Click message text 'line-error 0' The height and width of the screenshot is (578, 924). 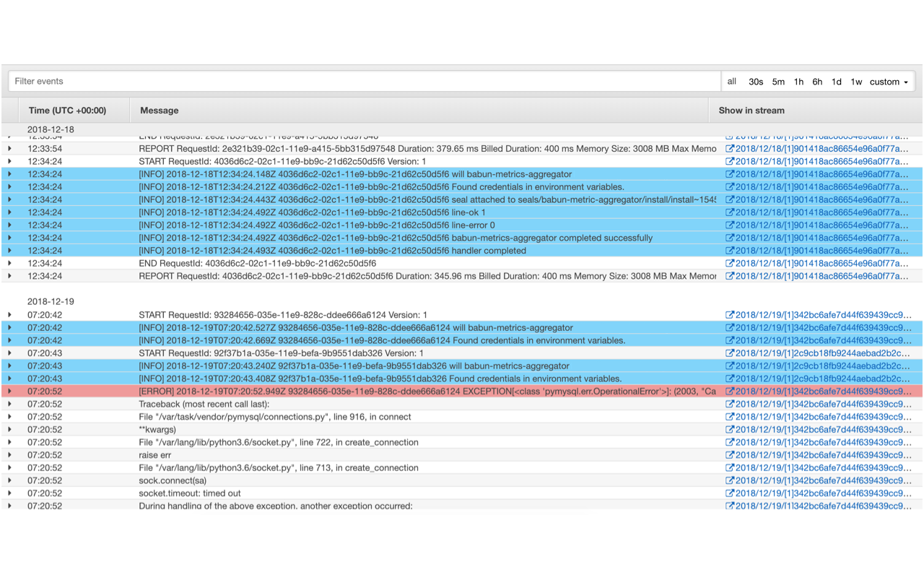(x=473, y=225)
